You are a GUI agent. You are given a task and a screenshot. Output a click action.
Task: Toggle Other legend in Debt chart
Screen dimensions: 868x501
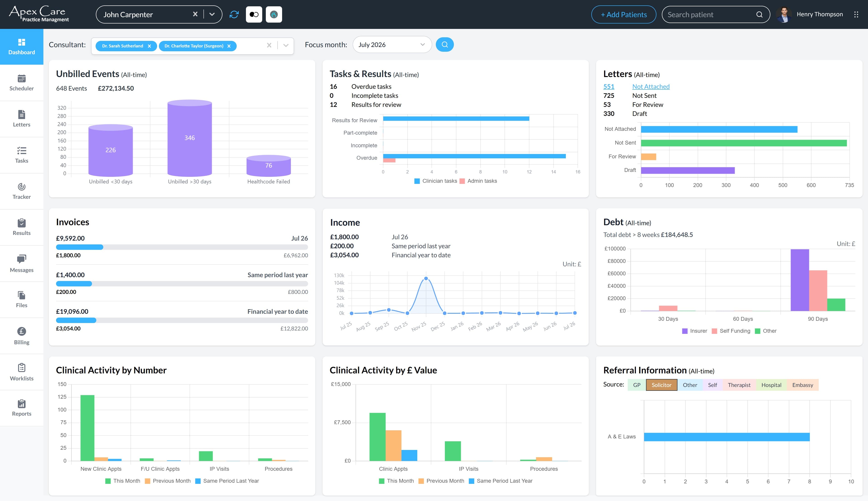point(765,331)
